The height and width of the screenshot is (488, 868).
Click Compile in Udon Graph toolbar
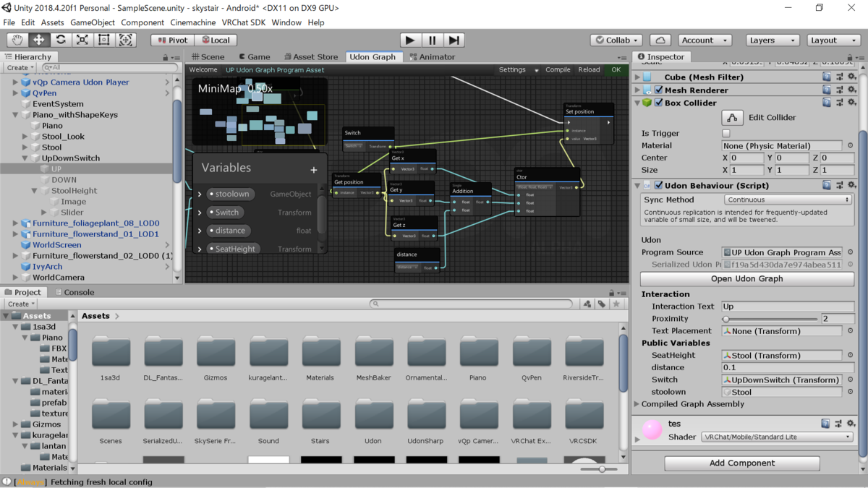pyautogui.click(x=558, y=70)
